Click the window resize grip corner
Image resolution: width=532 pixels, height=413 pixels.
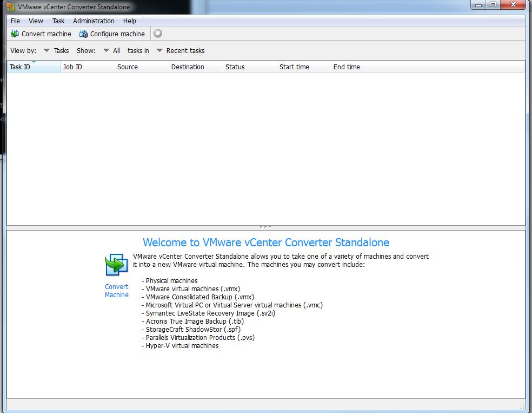[x=522, y=407]
